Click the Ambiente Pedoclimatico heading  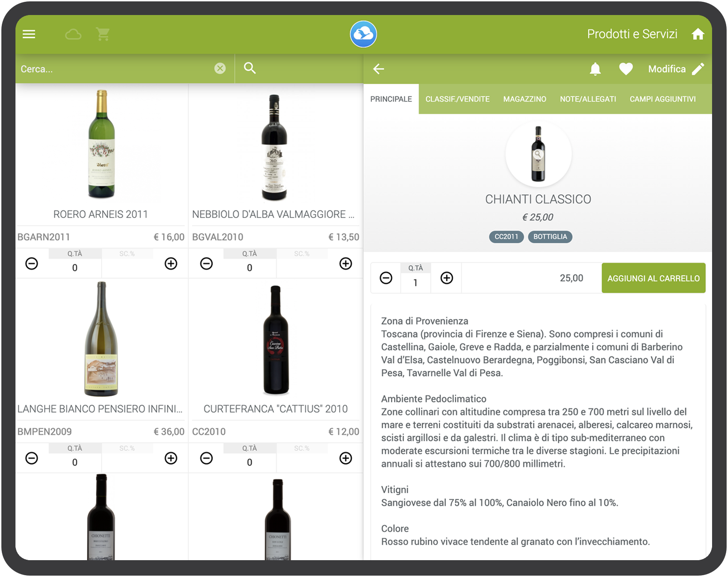coord(434,399)
